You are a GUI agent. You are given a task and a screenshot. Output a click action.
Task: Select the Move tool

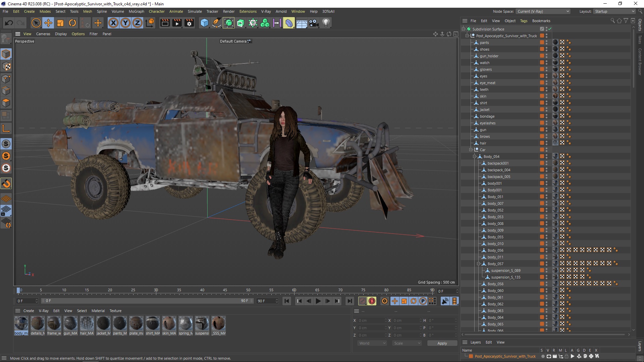point(48,23)
